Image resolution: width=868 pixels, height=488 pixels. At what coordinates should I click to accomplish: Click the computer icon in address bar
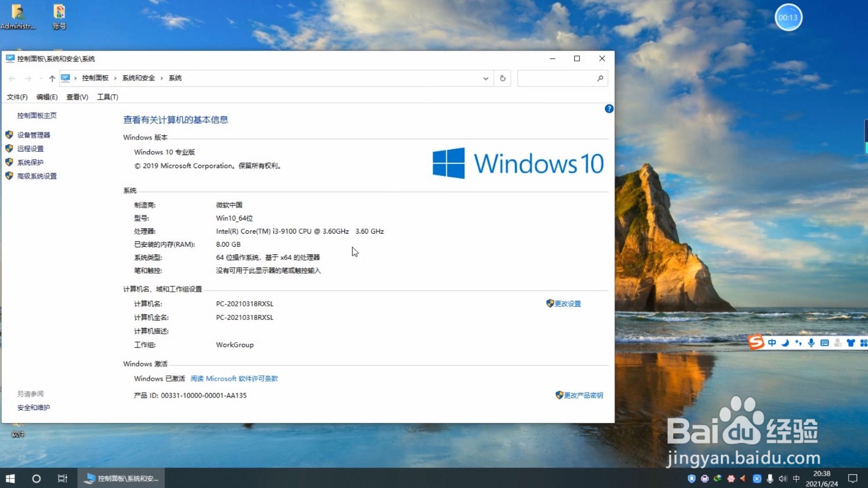[x=66, y=78]
